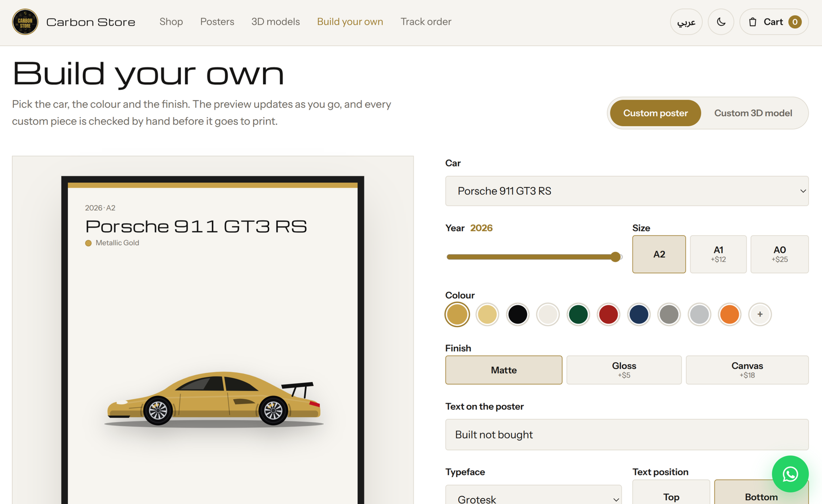Viewport: 822px width, 504px height.
Task: Pick the black colour swatch
Action: [x=517, y=314]
